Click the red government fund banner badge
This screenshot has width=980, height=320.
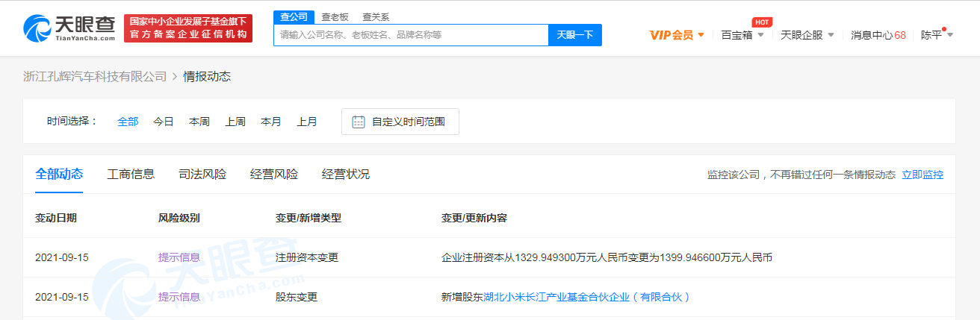pos(187,28)
